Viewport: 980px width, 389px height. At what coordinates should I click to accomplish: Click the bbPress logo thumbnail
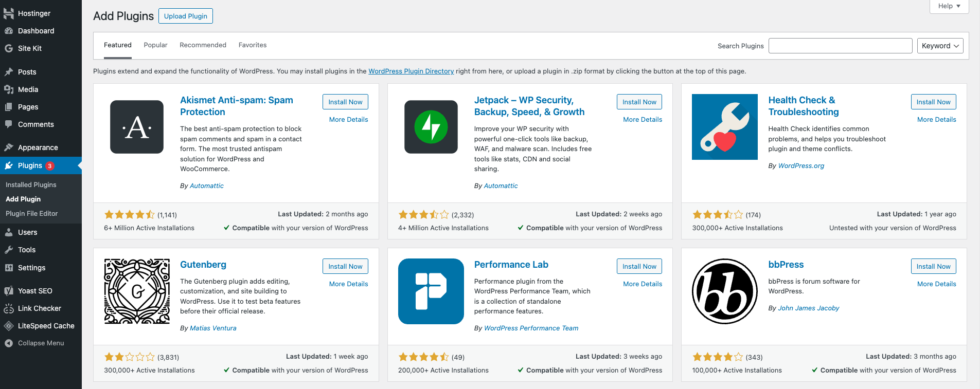pyautogui.click(x=724, y=291)
